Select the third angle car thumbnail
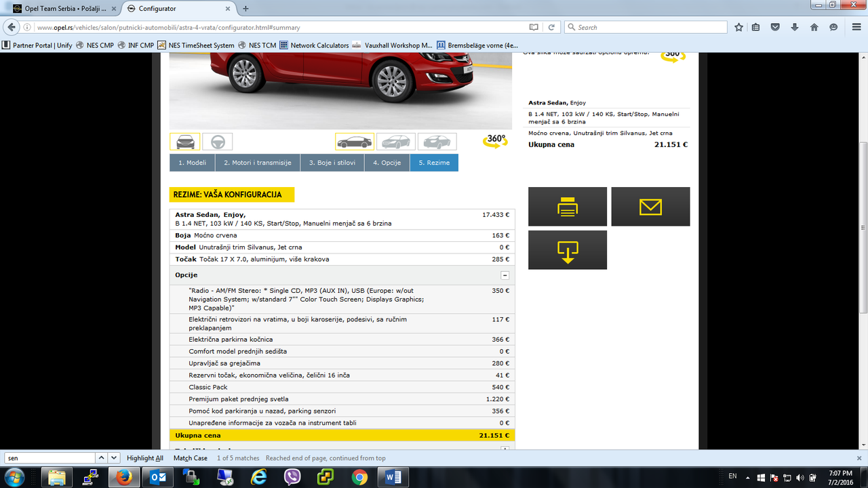The image size is (868, 488). (437, 142)
